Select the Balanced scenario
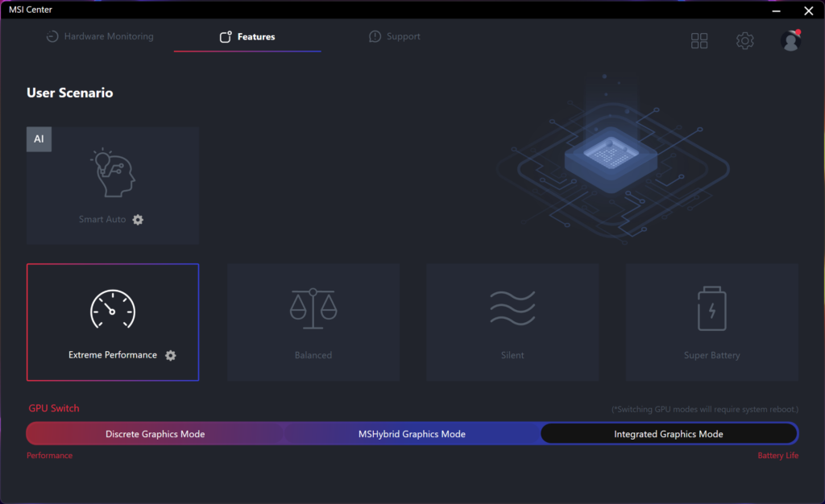Viewport: 825px width, 504px height. click(313, 322)
